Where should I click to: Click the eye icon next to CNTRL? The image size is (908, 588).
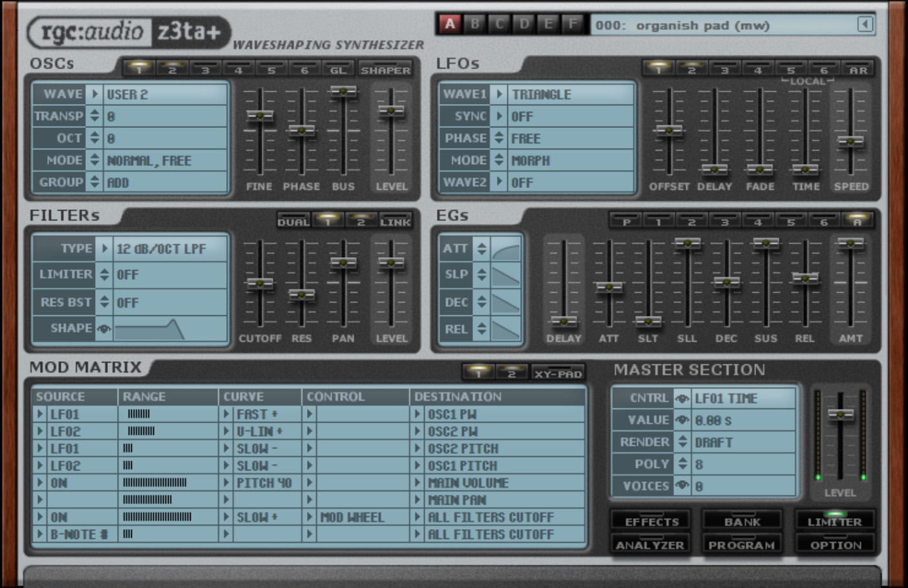tap(682, 399)
